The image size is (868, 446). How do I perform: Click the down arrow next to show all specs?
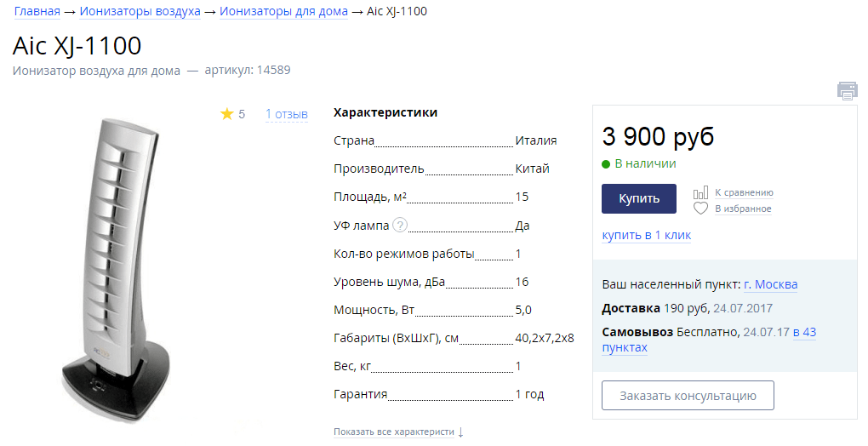[460, 432]
